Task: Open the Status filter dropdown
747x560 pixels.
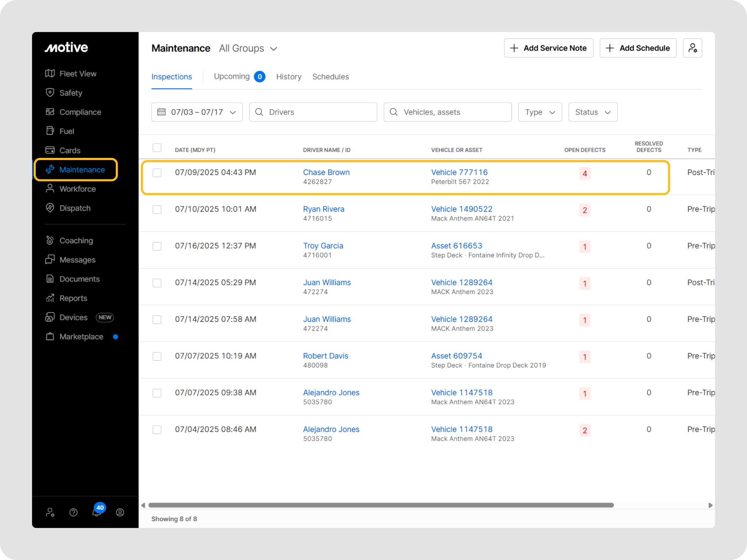Action: tap(593, 112)
